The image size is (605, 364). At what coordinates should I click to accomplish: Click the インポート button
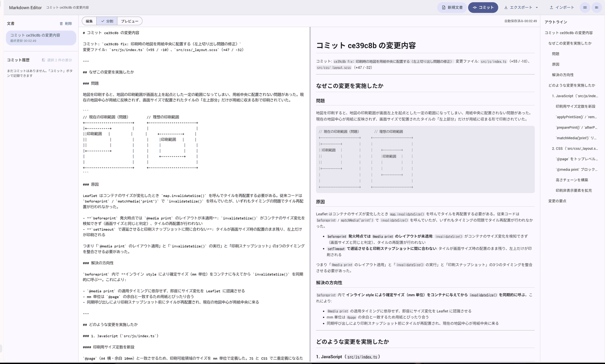click(x=562, y=8)
